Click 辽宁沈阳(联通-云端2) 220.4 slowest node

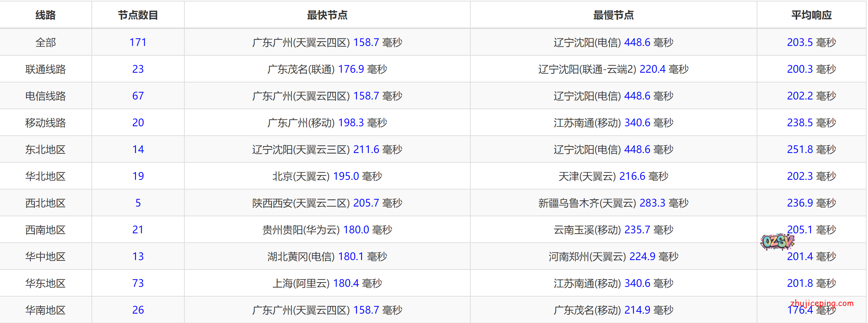point(613,69)
